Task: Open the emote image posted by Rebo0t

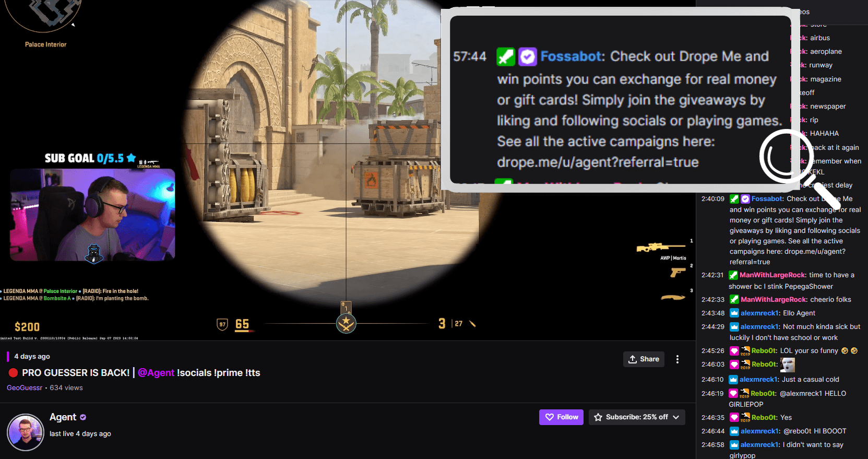Action: click(788, 364)
